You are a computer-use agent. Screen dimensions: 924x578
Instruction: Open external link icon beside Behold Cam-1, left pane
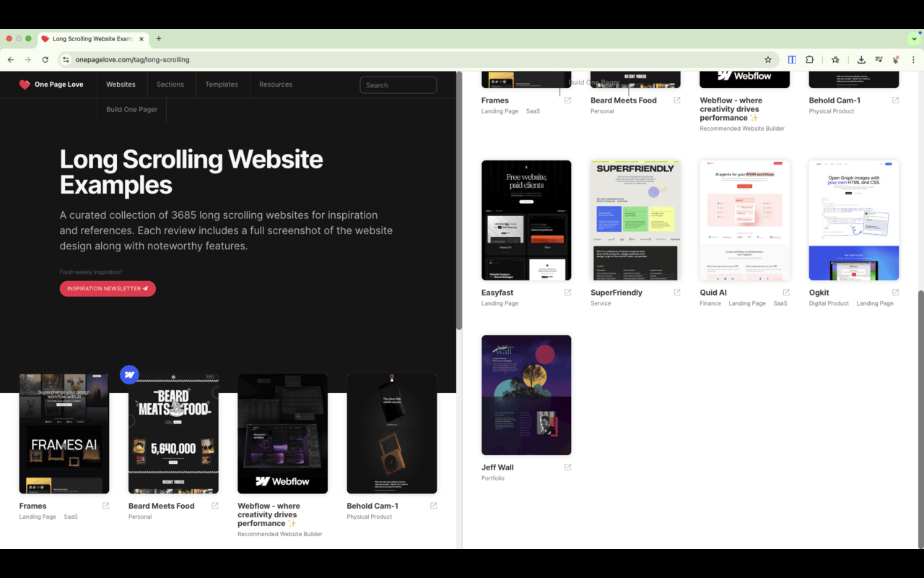(x=433, y=506)
